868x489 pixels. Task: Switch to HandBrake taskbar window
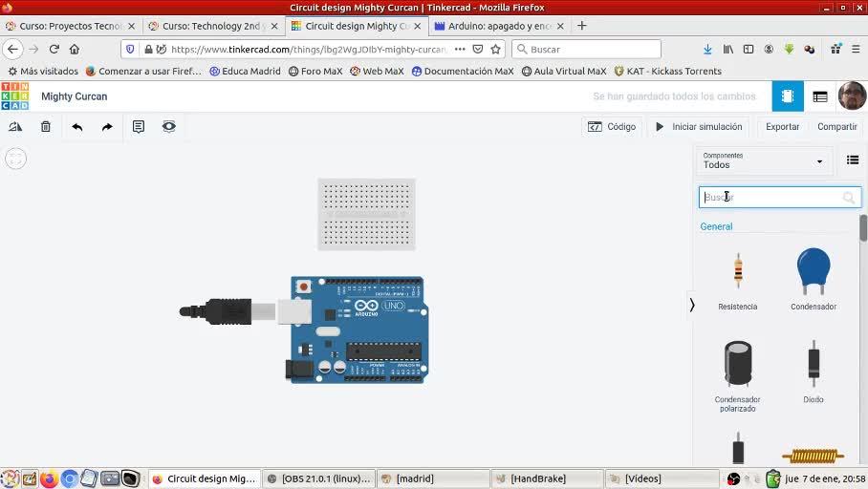pyautogui.click(x=547, y=478)
